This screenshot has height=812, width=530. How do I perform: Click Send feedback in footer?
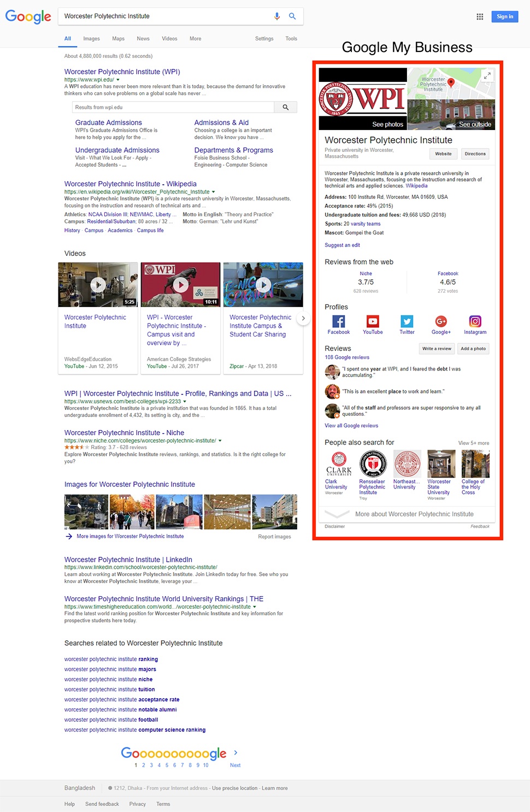[x=102, y=804]
